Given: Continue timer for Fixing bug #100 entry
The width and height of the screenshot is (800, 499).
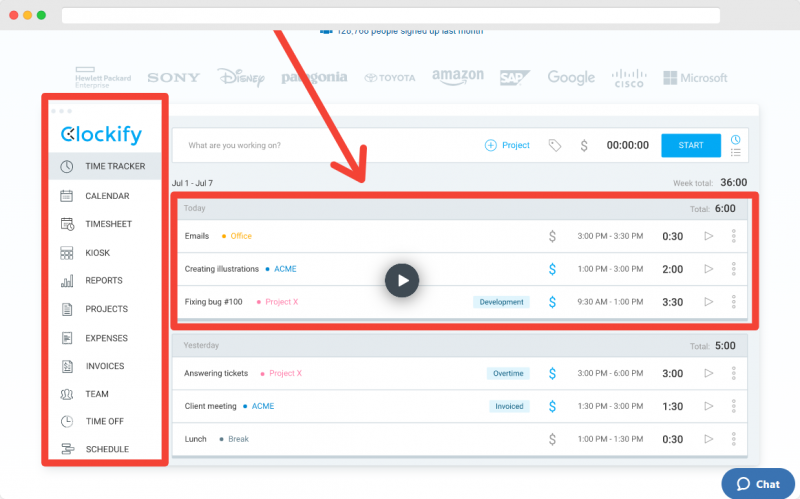Looking at the screenshot, I should (709, 302).
